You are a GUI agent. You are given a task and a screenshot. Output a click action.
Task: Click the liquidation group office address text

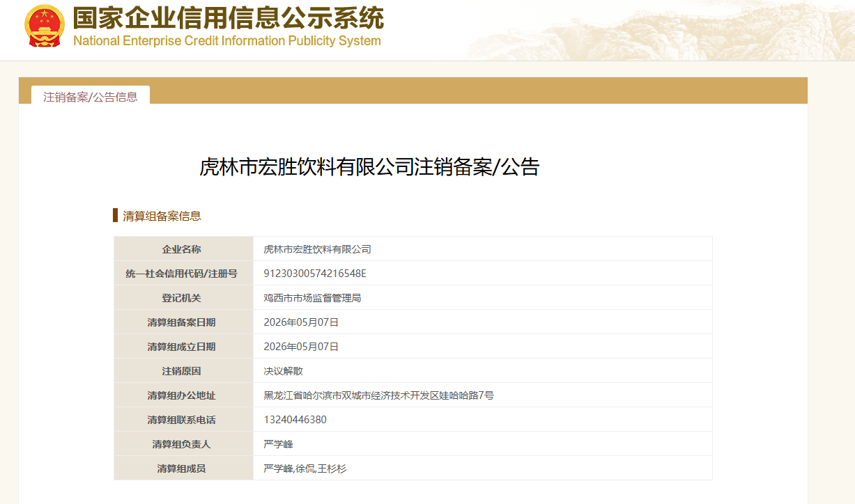pos(378,395)
